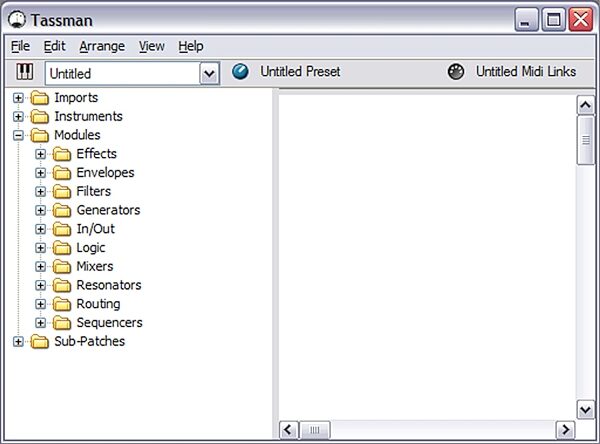Select the Modules tree label
The image size is (600, 444).
[77, 135]
